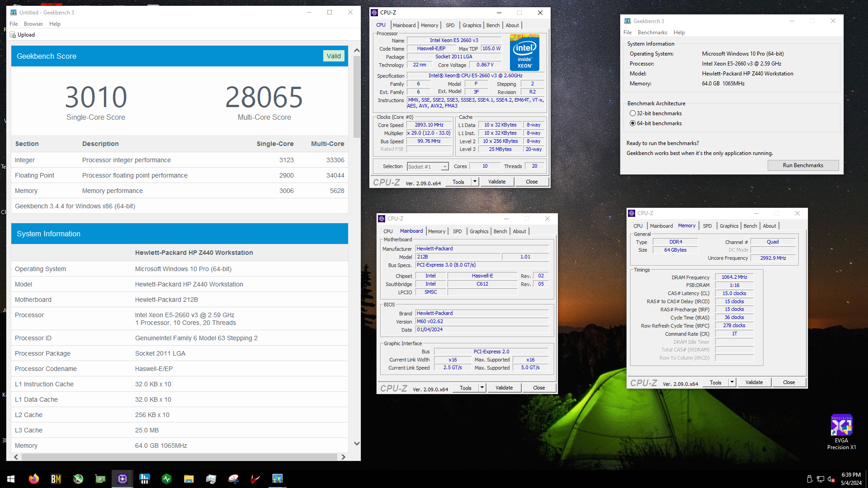
Task: Click scroll right arrow in Geekbench results
Action: click(x=343, y=457)
